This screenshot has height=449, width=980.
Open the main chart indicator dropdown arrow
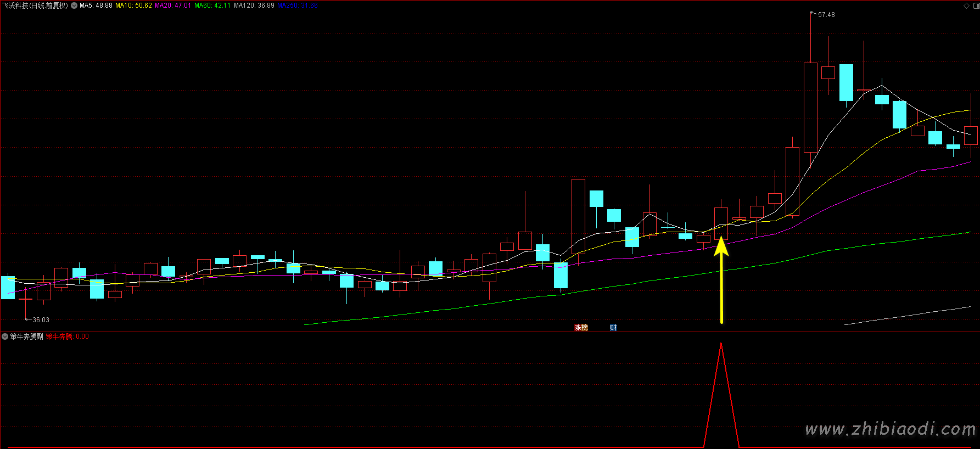[x=74, y=5]
